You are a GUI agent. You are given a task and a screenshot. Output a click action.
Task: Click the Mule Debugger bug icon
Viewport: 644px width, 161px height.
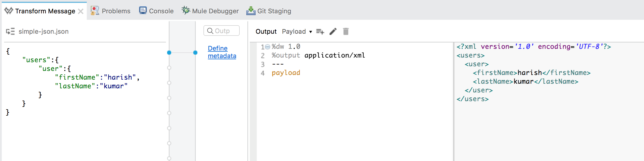(x=186, y=11)
